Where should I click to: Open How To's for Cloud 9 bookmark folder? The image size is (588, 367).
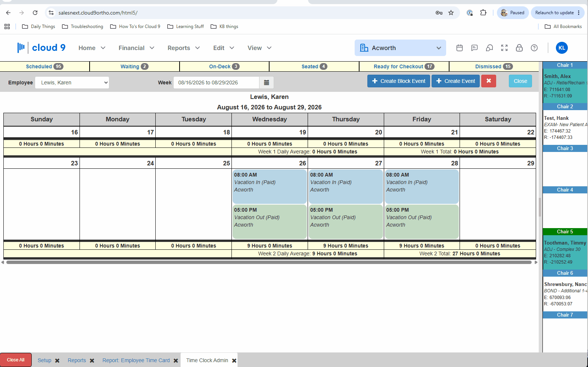coord(135,27)
